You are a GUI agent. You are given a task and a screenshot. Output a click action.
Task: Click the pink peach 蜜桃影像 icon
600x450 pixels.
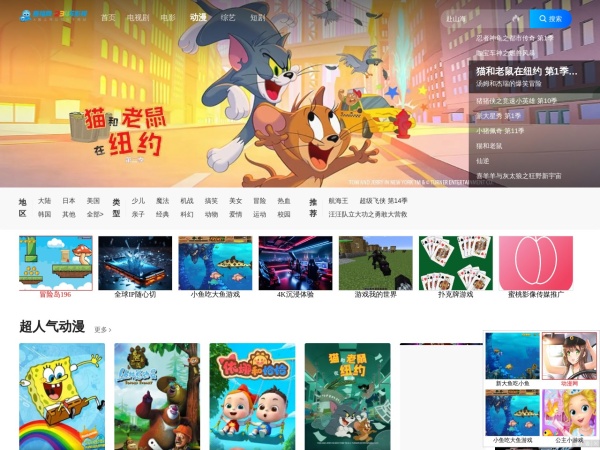pyautogui.click(x=536, y=264)
